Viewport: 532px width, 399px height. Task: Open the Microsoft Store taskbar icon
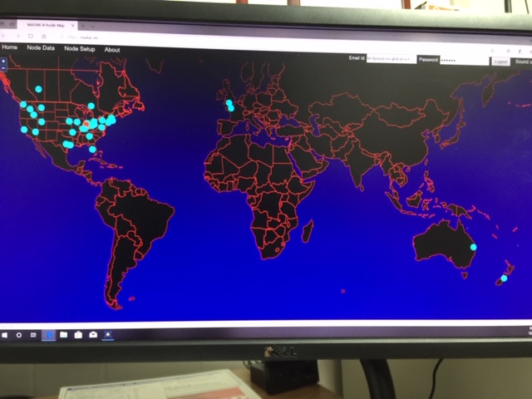78,334
